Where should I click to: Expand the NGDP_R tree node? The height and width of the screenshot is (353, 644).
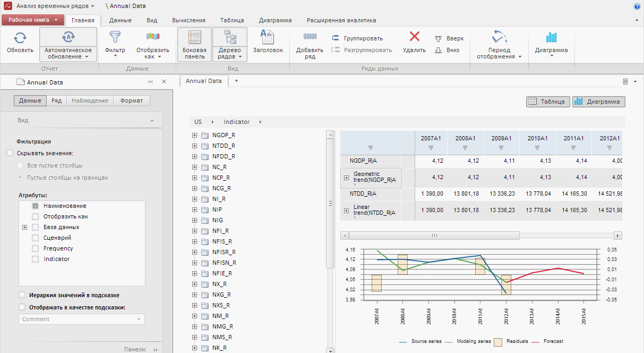194,136
